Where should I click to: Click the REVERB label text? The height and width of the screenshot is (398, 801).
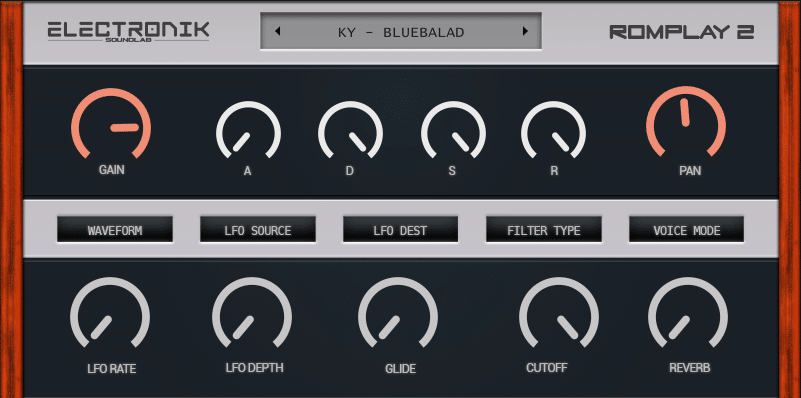[690, 368]
